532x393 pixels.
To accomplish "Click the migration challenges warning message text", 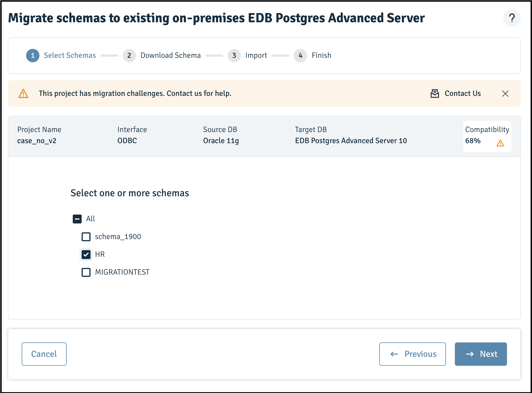I will point(135,93).
